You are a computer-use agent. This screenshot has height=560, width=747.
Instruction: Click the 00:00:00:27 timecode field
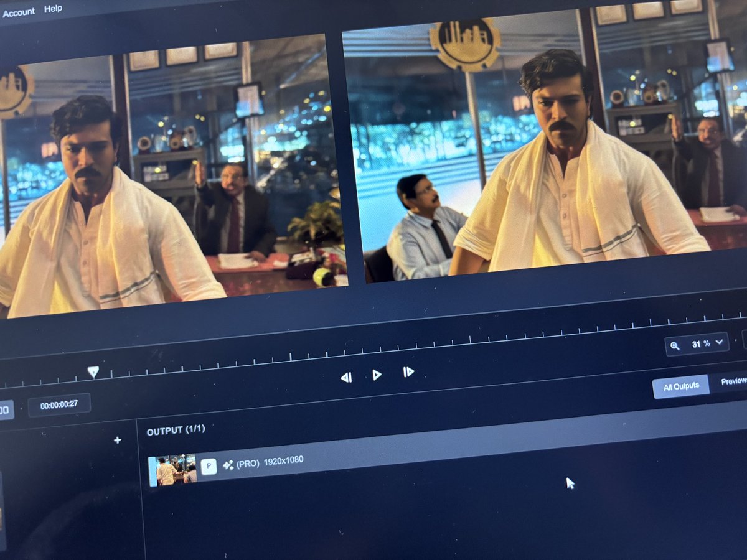click(x=59, y=405)
